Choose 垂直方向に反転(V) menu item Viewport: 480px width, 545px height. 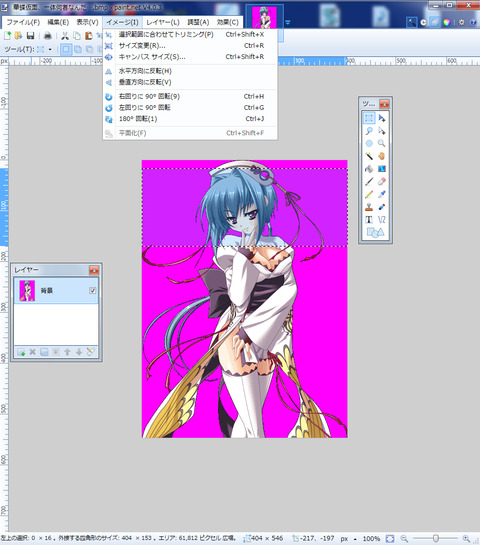190,82
